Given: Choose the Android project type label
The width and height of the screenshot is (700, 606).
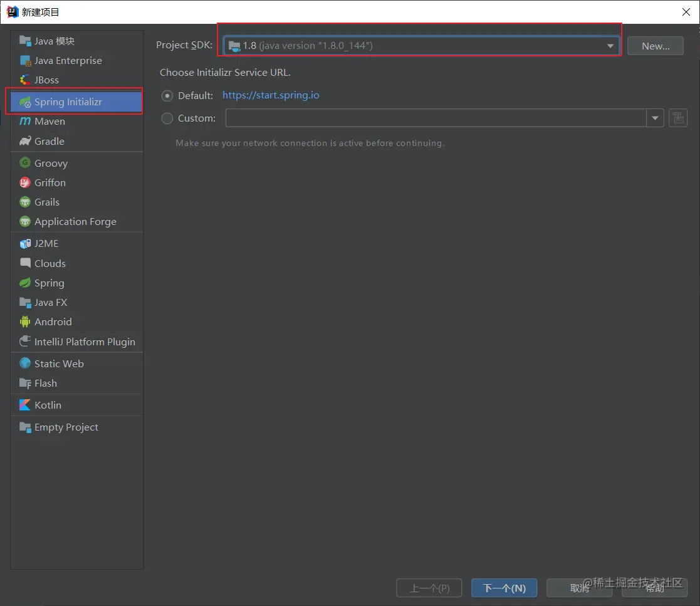Looking at the screenshot, I should [53, 321].
